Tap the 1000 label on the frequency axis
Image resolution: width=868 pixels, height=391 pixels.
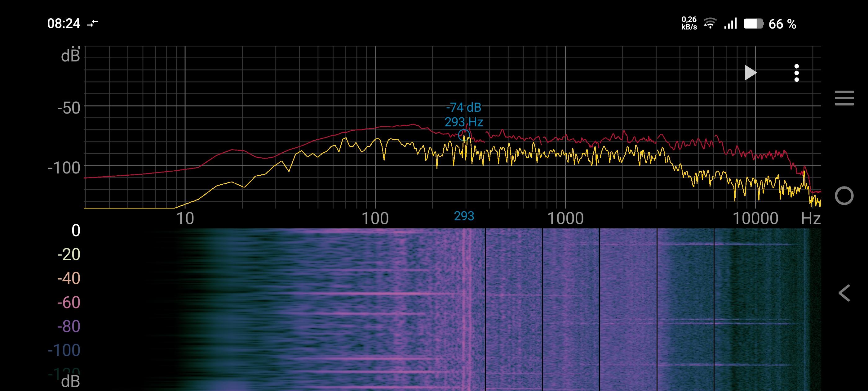click(x=565, y=218)
